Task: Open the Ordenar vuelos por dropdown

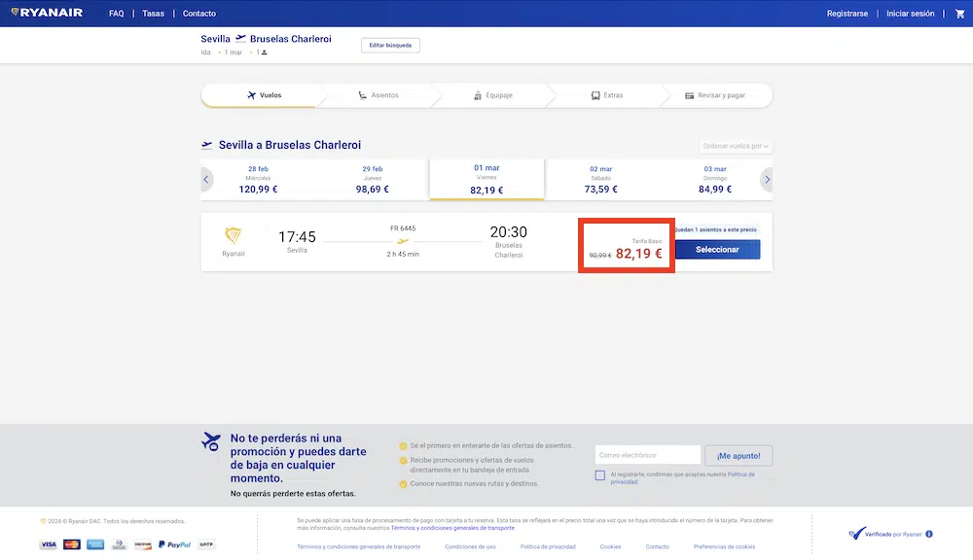Action: tap(736, 146)
